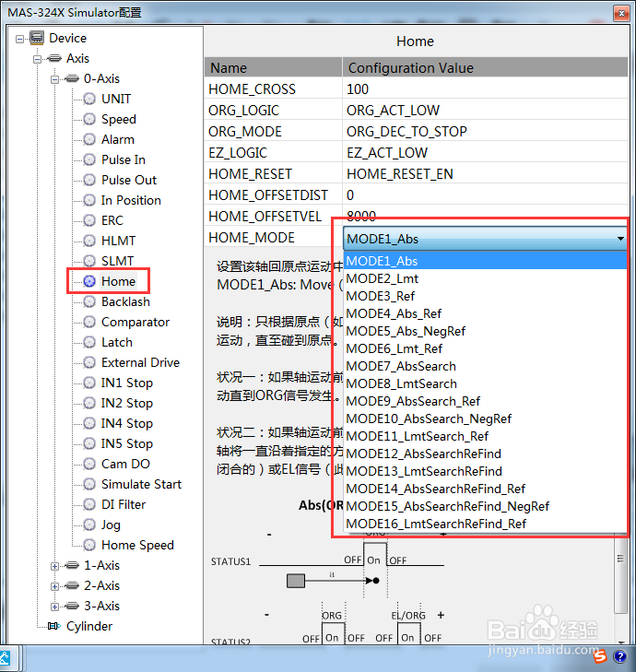This screenshot has height=672, width=636.
Task: Pick MODE6_Lmt_Ref from dropdown
Action: 485,348
